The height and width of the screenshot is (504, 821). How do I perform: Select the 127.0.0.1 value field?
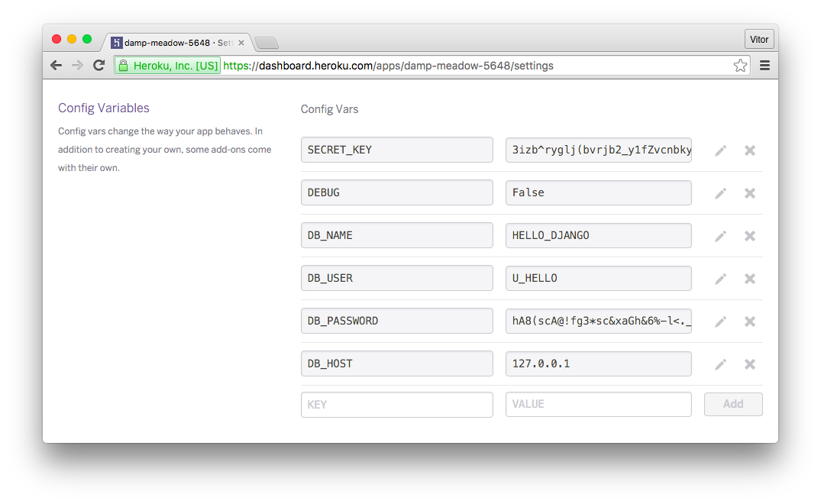599,363
